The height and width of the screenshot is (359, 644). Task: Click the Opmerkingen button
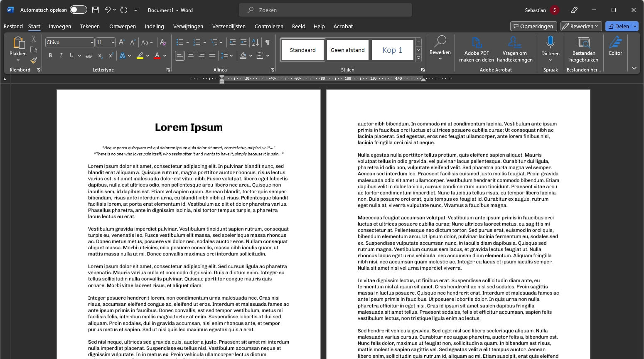tap(533, 26)
